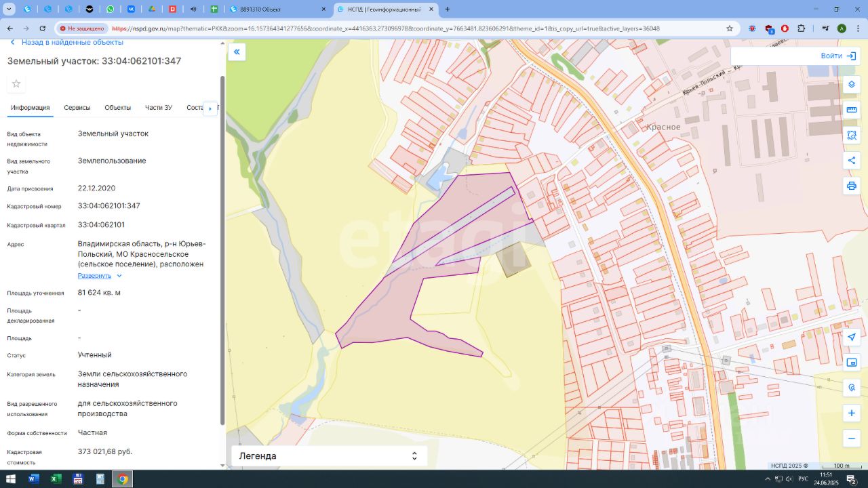Screen dimensions: 868x488
Task: Open Excel from the Windows taskbar
Action: 56,479
